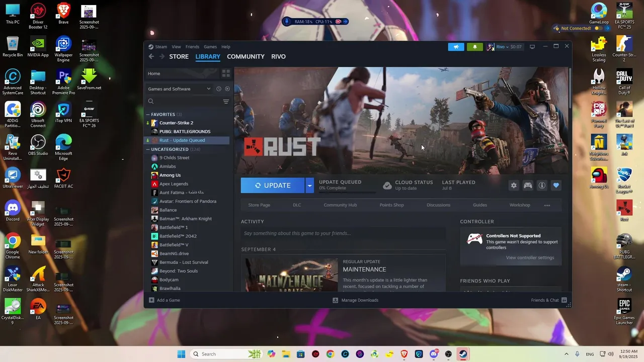
Task: Open Rust Store Page link
Action: [x=259, y=205]
